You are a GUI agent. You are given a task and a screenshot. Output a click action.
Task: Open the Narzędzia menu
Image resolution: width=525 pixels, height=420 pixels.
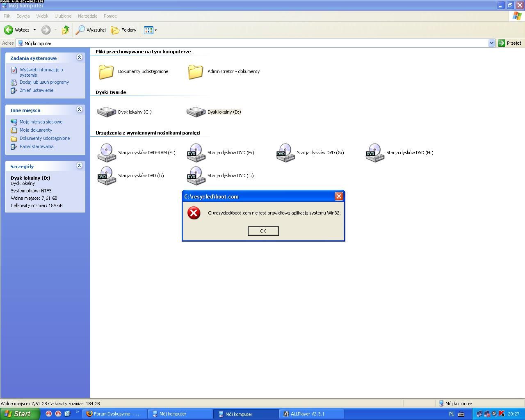click(x=87, y=16)
